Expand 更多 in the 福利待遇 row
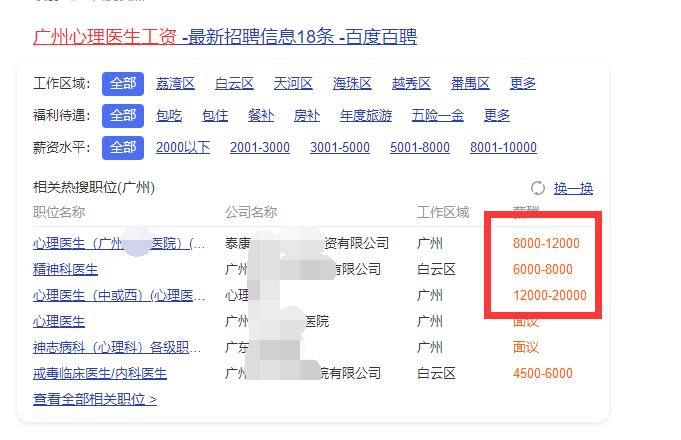Viewport: 681px width, 440px height. point(497,116)
